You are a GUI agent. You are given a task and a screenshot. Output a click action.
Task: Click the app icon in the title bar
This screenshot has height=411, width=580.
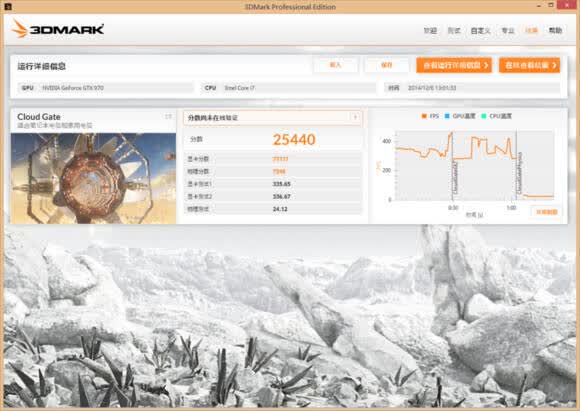[7, 6]
